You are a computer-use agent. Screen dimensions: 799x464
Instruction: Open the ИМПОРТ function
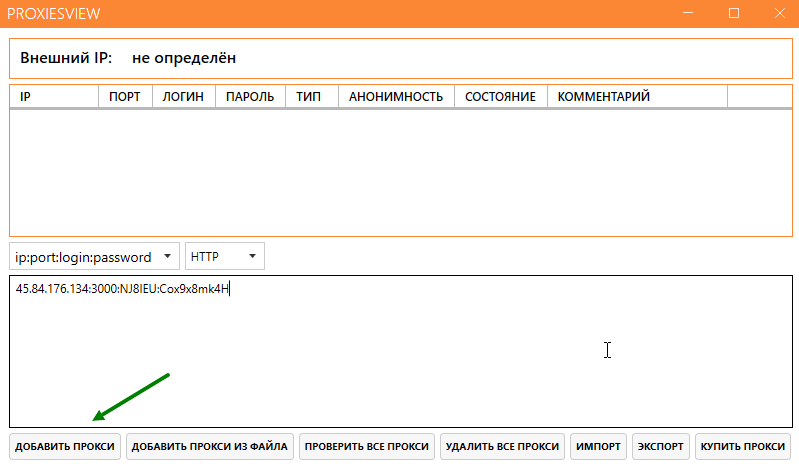pyautogui.click(x=598, y=446)
